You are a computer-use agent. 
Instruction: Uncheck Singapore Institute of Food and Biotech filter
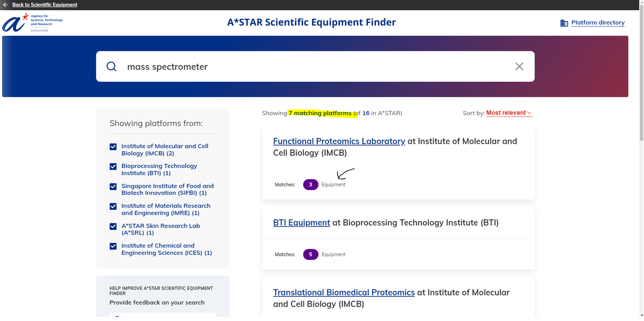tap(113, 186)
